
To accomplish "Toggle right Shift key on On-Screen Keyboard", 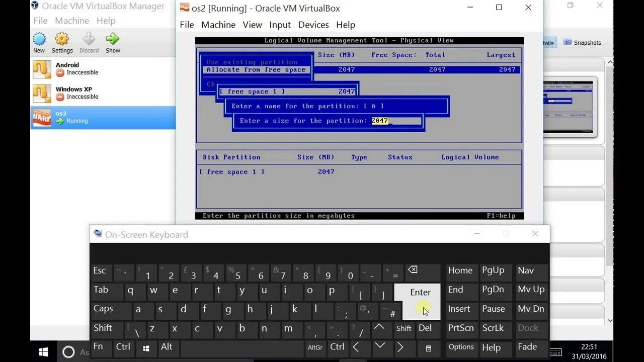I will point(404,329).
